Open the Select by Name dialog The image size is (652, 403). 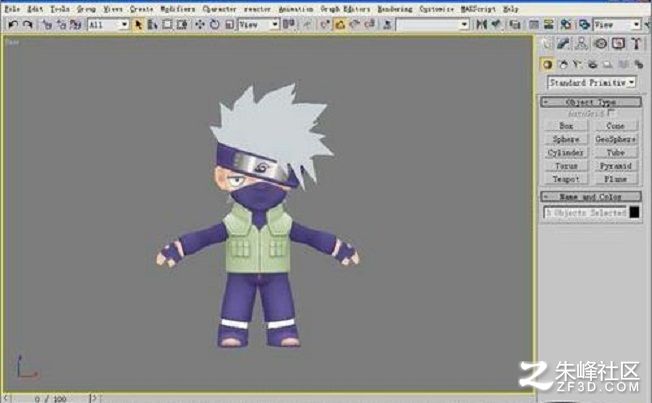click(152, 25)
